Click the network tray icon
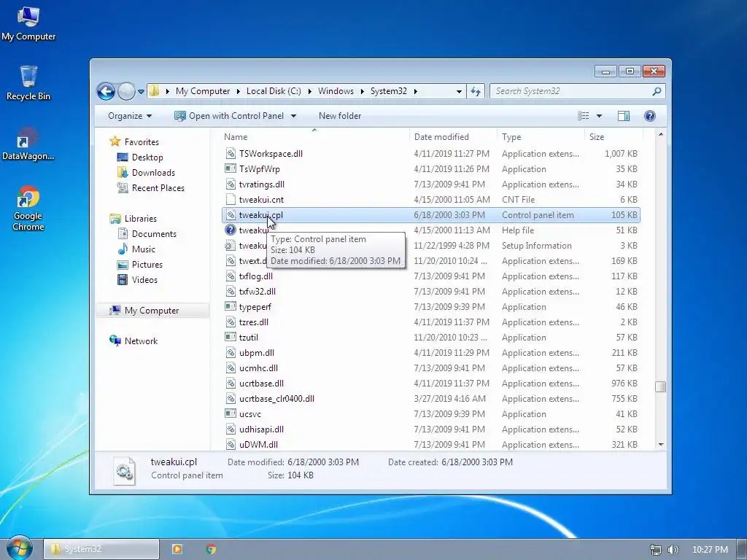 tap(656, 550)
